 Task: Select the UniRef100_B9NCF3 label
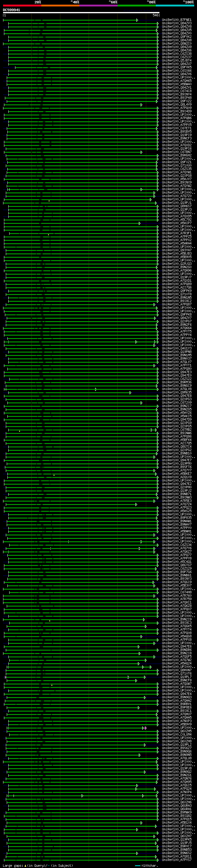coord(177,139)
